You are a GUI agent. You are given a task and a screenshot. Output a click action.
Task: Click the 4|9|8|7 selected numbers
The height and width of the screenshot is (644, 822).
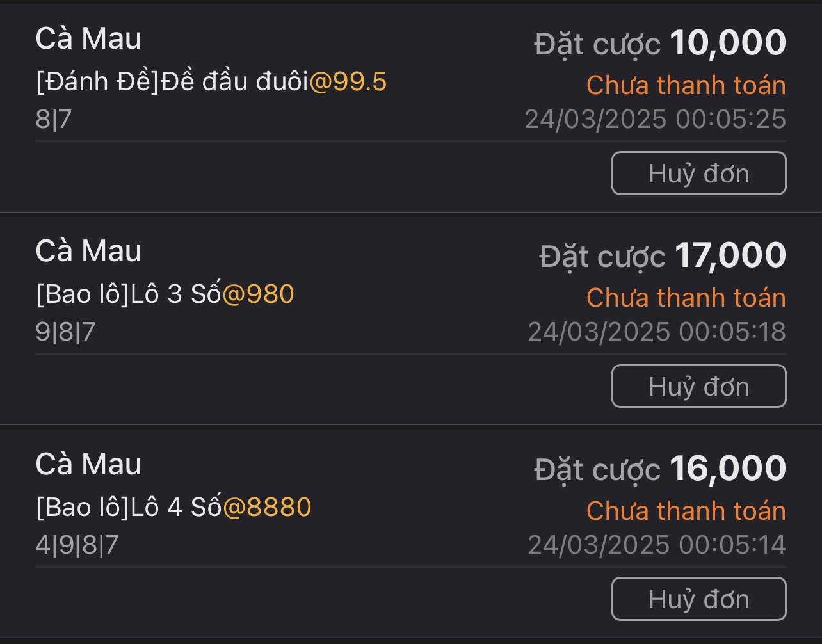coord(77,545)
